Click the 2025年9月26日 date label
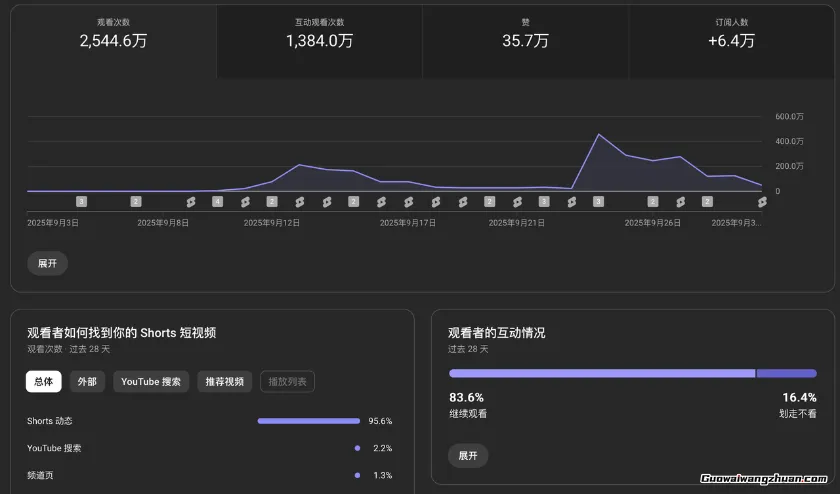 (x=652, y=223)
